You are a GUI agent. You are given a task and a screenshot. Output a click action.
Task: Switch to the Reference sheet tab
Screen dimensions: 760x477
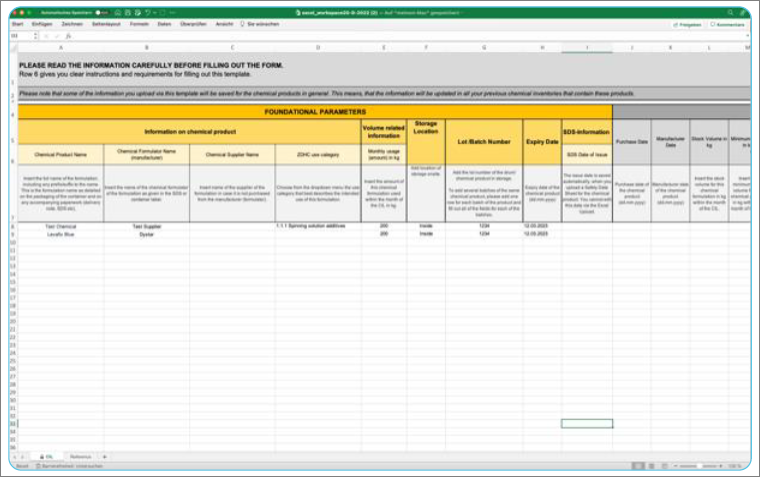(x=80, y=457)
